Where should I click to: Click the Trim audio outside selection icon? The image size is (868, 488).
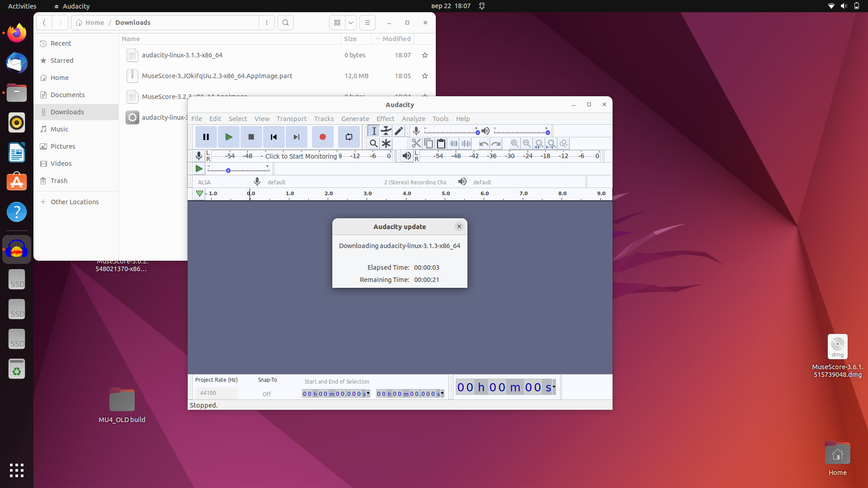[x=453, y=144]
